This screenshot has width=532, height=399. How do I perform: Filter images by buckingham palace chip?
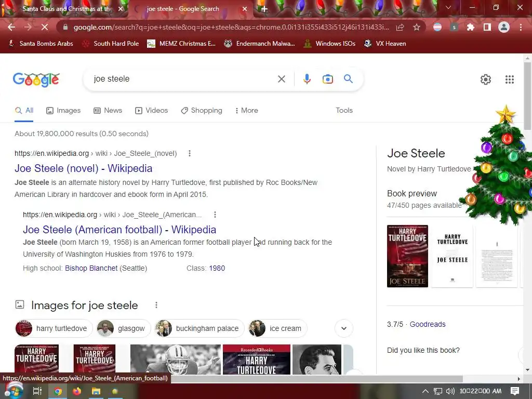point(199,328)
